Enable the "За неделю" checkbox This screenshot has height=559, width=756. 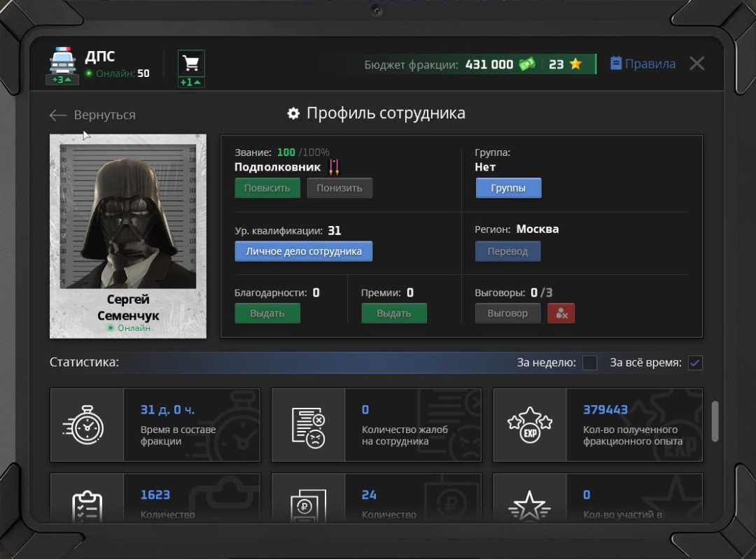click(589, 362)
